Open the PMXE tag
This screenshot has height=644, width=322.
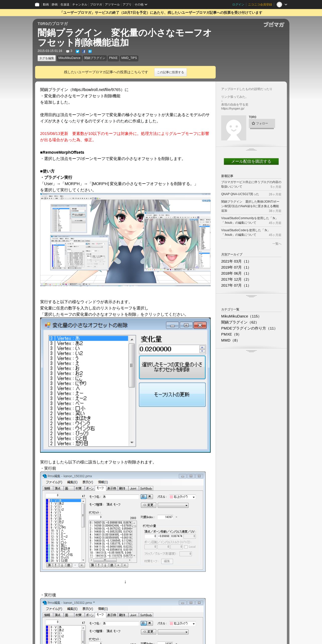click(x=113, y=58)
